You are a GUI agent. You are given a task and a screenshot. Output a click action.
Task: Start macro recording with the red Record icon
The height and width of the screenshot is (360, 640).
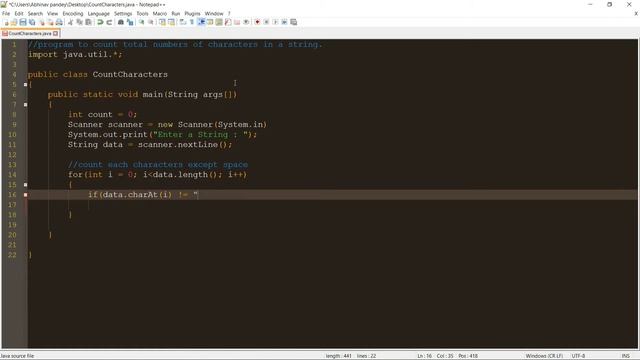pos(257,22)
